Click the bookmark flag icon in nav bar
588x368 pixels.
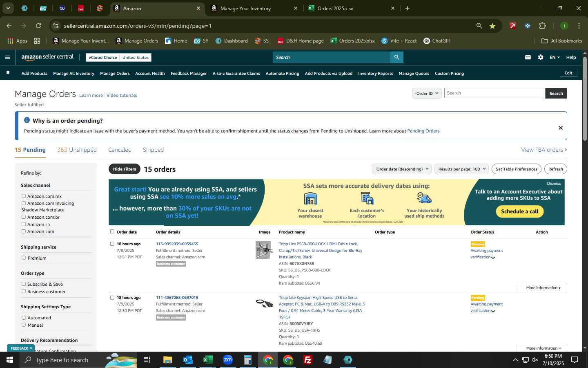click(8, 73)
